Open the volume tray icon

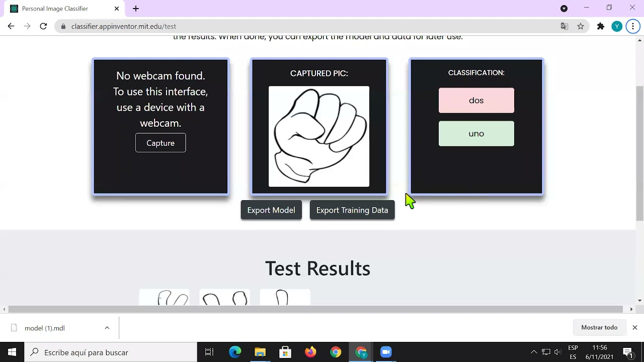coord(557,352)
